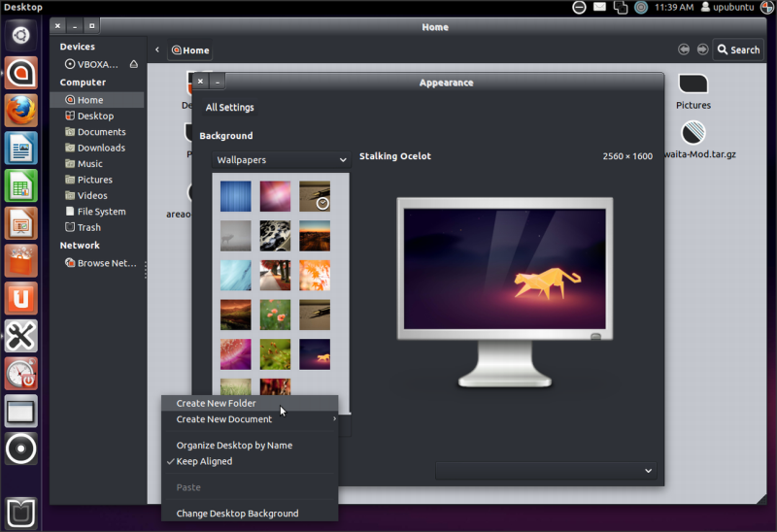Open Desktop in Files sidebar
Image resolution: width=777 pixels, height=532 pixels.
point(97,116)
